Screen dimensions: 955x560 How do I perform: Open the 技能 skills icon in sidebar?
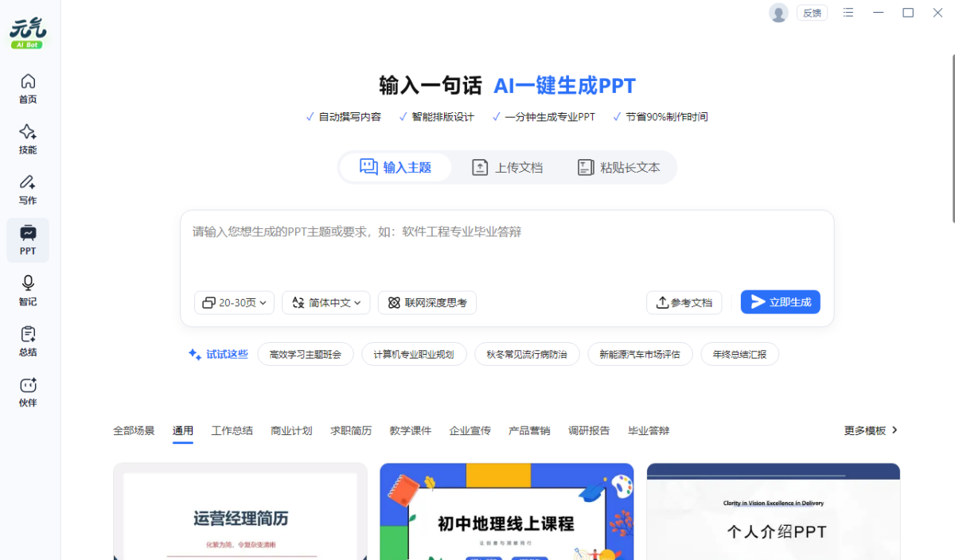tap(28, 138)
